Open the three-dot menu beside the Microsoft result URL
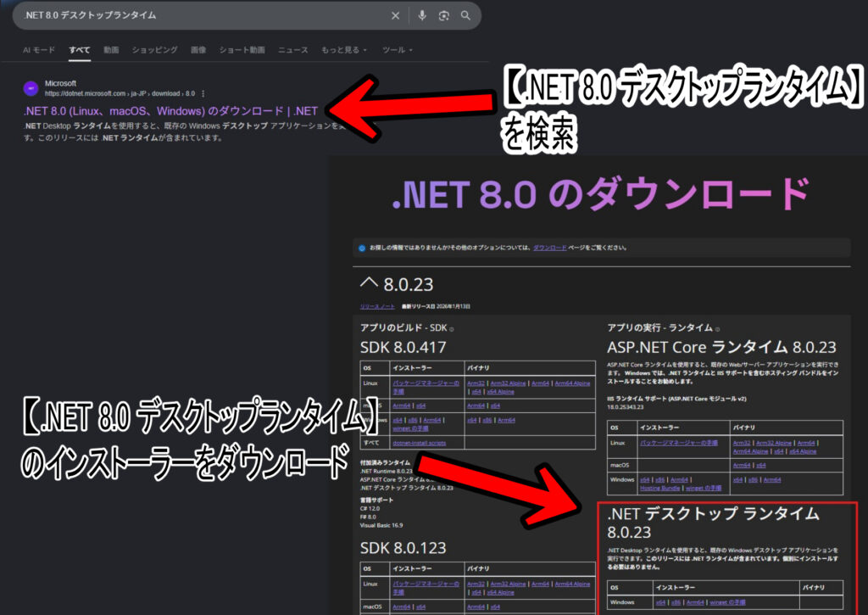868x615 pixels. [203, 93]
